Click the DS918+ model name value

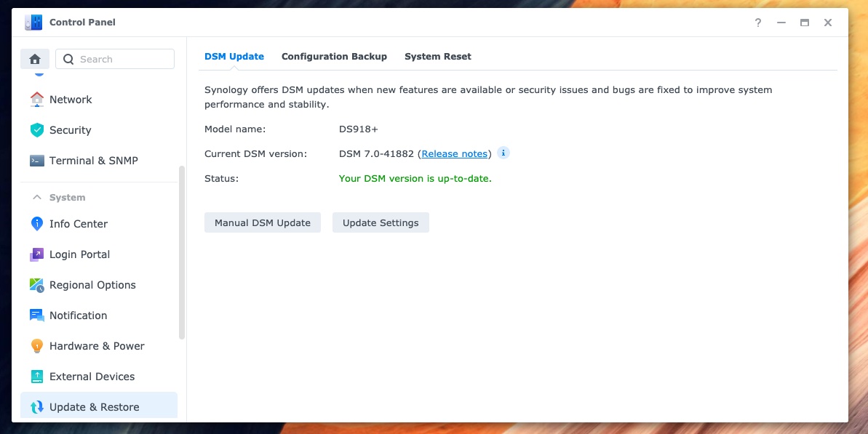358,129
